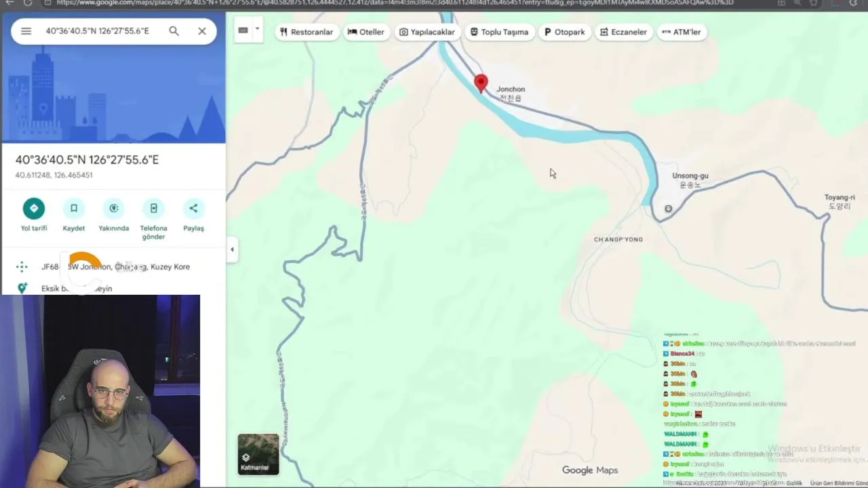
Task: Clear the search box with X
Action: [x=202, y=31]
